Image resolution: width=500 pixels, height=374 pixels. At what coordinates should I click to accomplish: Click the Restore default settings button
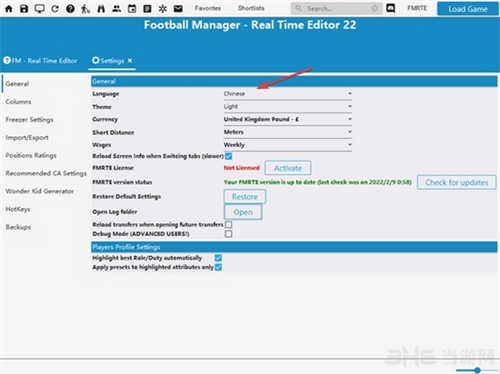coord(245,197)
